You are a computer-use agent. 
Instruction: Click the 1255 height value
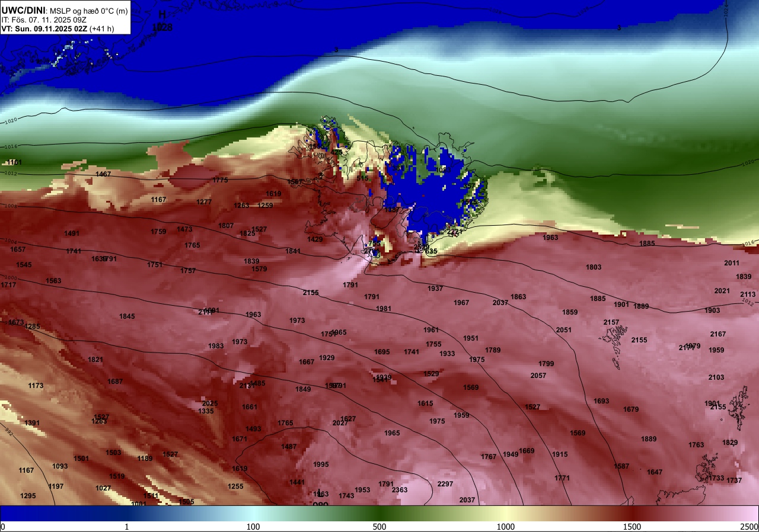[235, 486]
